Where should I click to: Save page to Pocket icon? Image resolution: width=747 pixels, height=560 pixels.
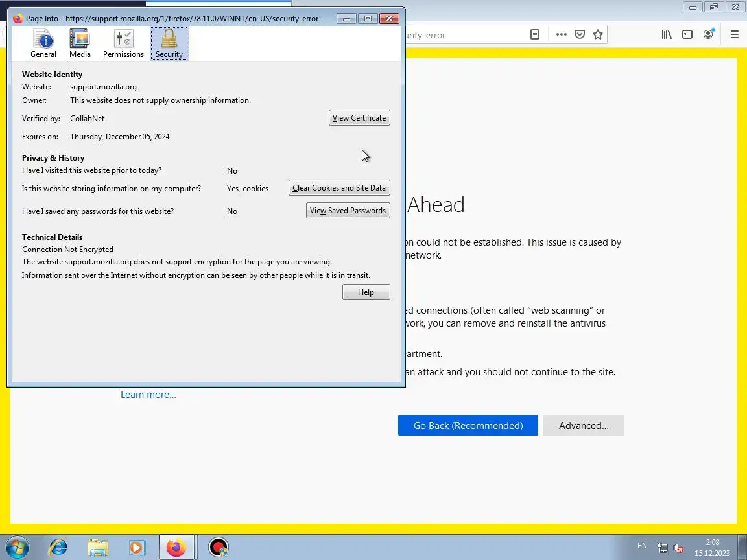pos(579,34)
